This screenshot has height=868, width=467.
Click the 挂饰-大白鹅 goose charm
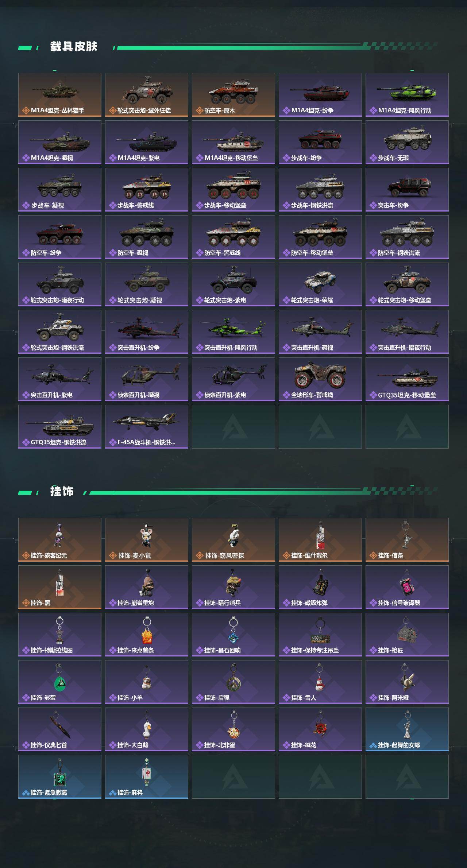(147, 729)
